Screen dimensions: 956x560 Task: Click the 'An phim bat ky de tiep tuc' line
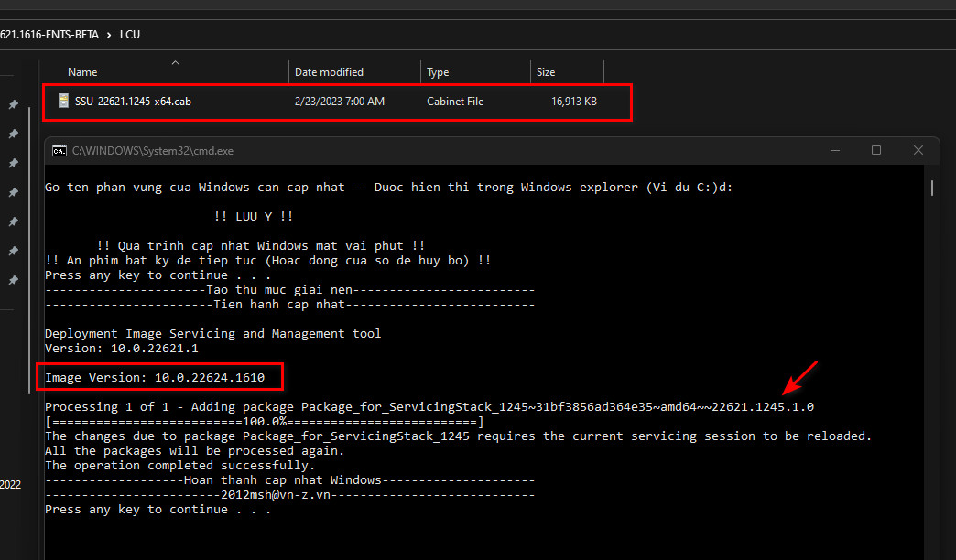[x=267, y=261]
